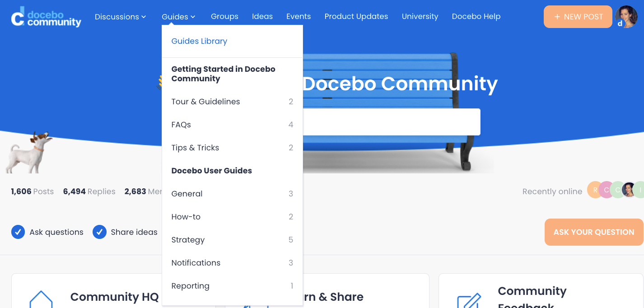Screen dimensions: 644x308
Task: Click the NEW POST button
Action: coord(578,17)
